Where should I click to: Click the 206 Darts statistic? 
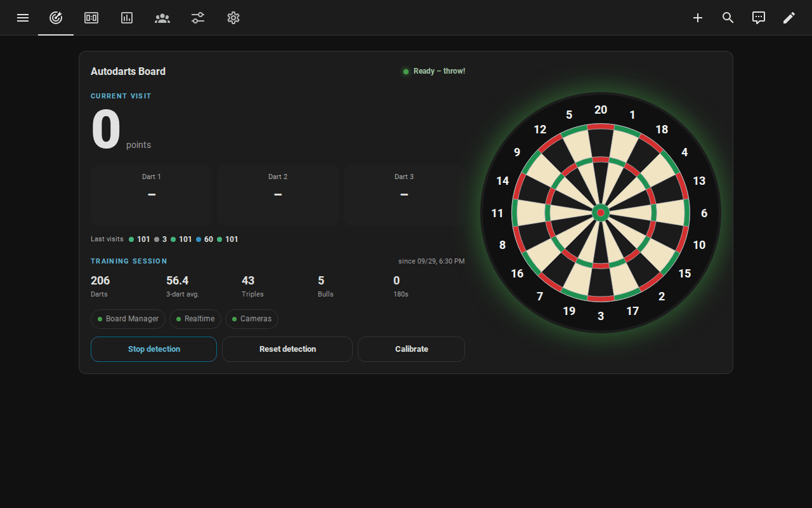100,286
